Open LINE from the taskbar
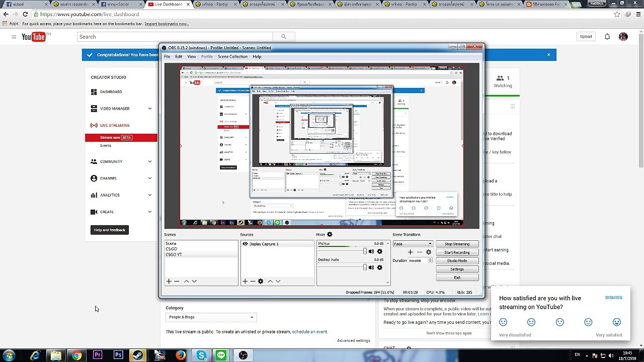 tap(221, 355)
